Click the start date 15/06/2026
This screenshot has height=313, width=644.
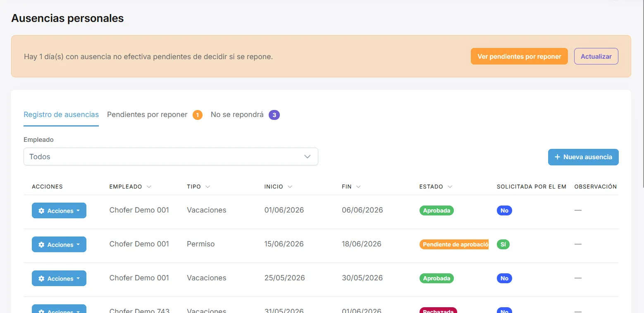coord(284,244)
